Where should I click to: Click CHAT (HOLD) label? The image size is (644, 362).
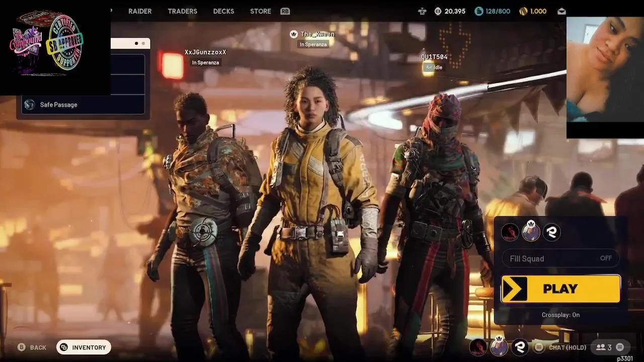pyautogui.click(x=568, y=347)
